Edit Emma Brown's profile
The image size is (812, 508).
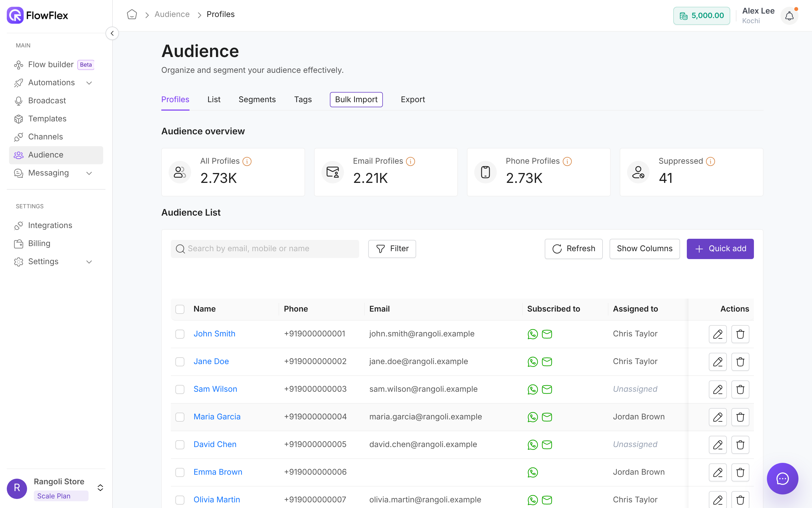coord(718,472)
